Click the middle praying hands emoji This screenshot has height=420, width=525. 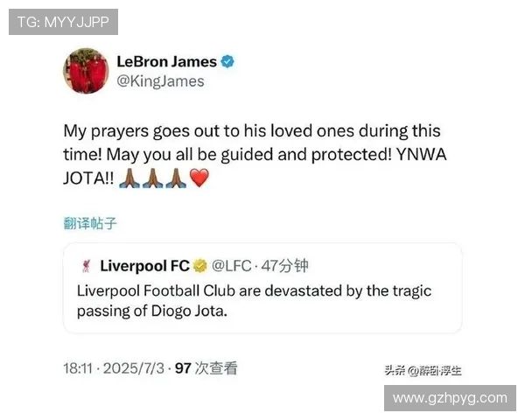(152, 178)
